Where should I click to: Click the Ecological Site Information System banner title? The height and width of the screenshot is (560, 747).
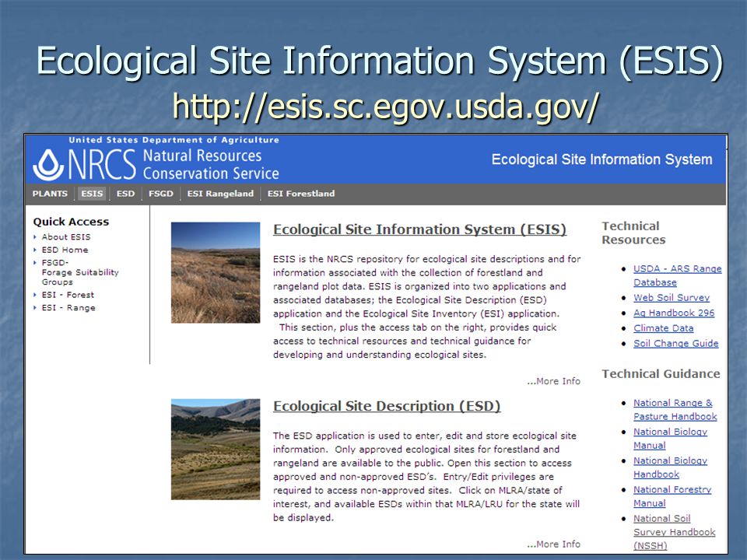pyautogui.click(x=601, y=159)
